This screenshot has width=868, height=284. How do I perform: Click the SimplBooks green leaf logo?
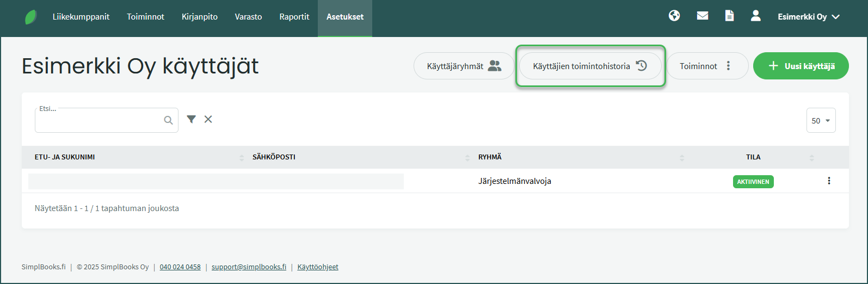point(31,17)
